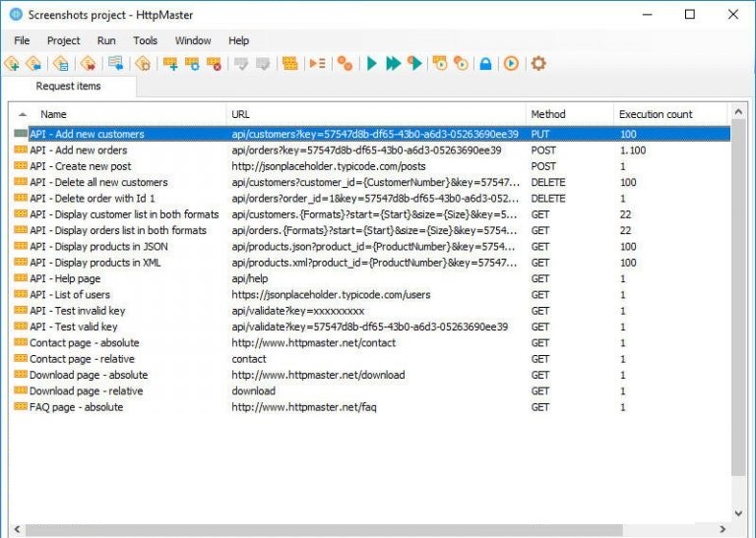
Task: Click the second grey checkmark toolbar icon
Action: (263, 63)
